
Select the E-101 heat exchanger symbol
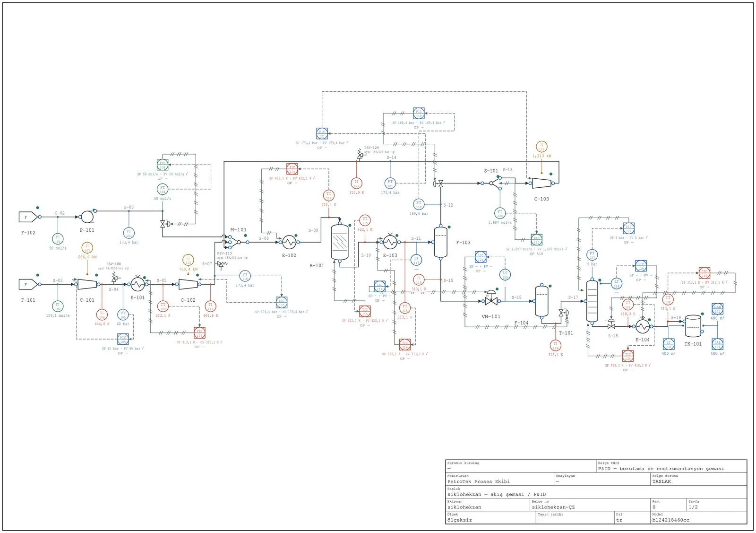pyautogui.click(x=137, y=284)
